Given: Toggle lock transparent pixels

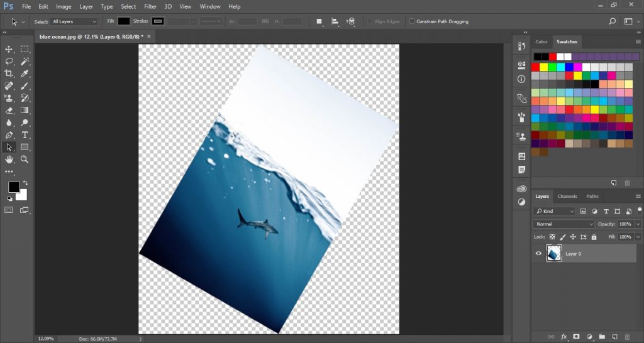Looking at the screenshot, I should pos(552,237).
